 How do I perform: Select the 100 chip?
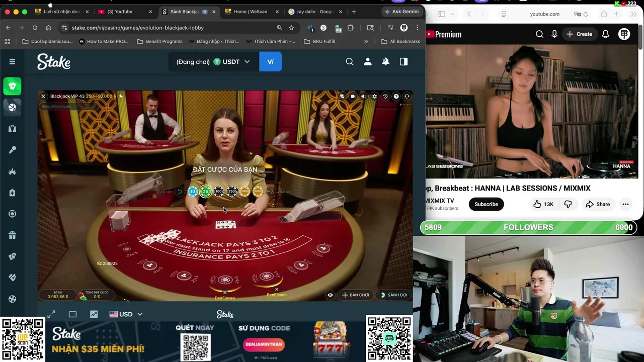coord(218,192)
